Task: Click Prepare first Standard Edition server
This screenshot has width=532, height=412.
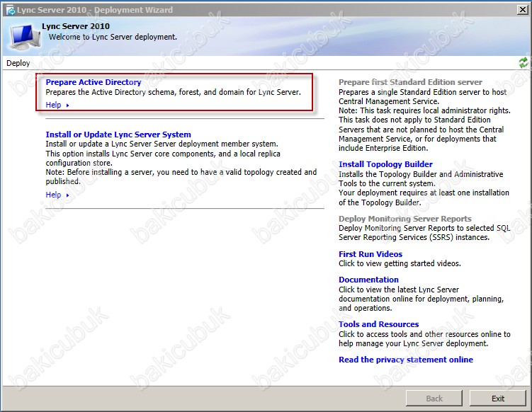Action: point(410,82)
